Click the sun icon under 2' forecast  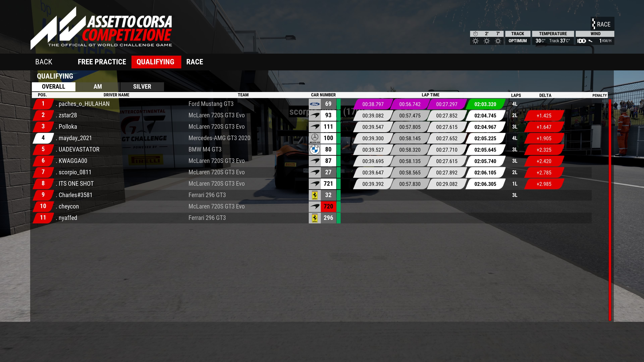487,41
